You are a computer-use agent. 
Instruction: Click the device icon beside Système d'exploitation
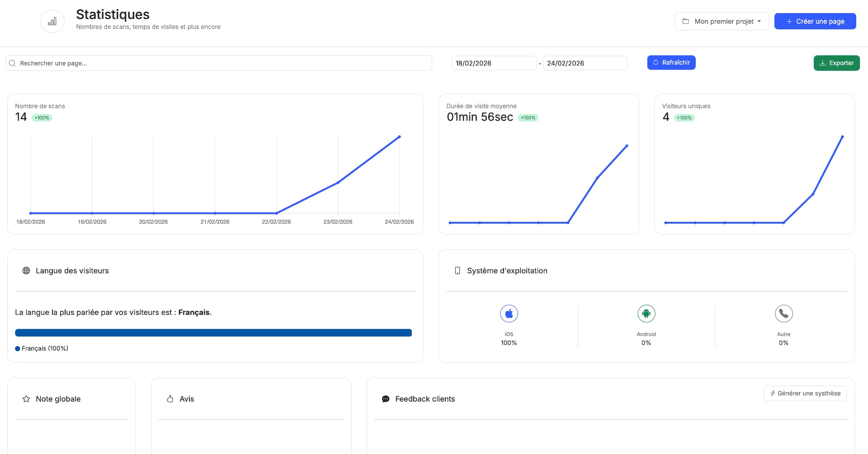[458, 271]
